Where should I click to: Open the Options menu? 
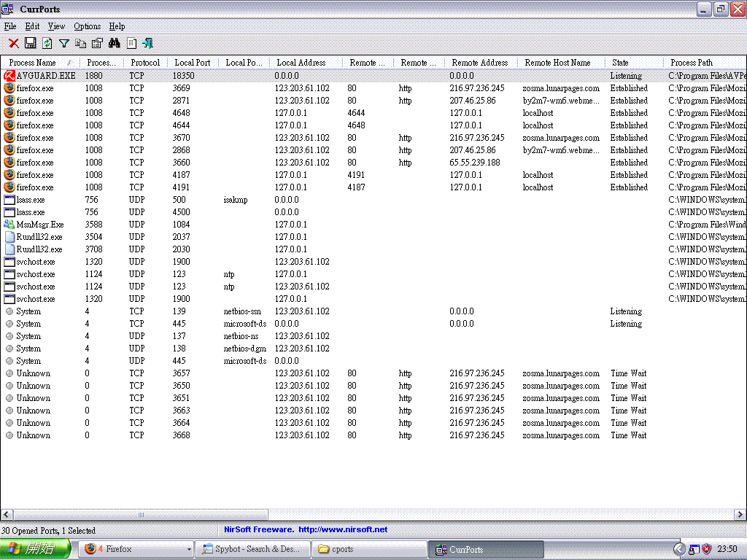pos(88,26)
